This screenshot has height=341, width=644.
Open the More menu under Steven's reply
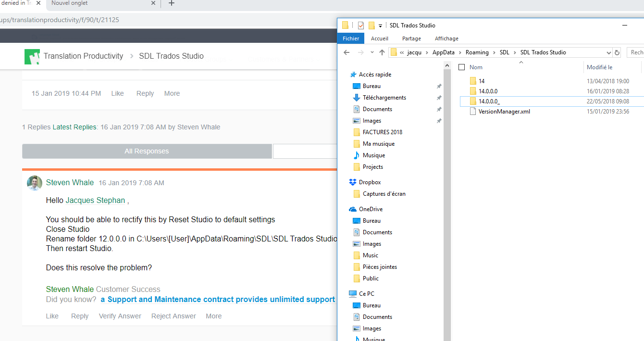coord(214,316)
